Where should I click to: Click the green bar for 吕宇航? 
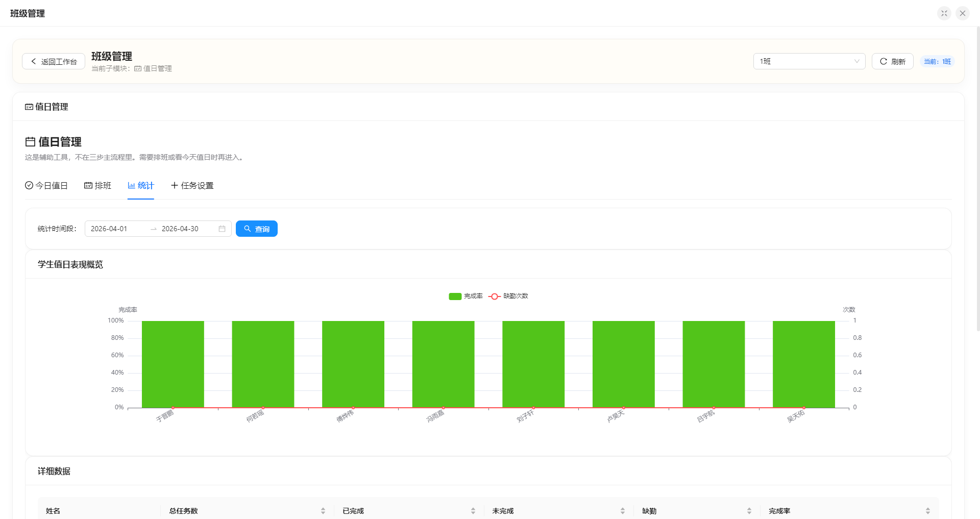(x=714, y=364)
